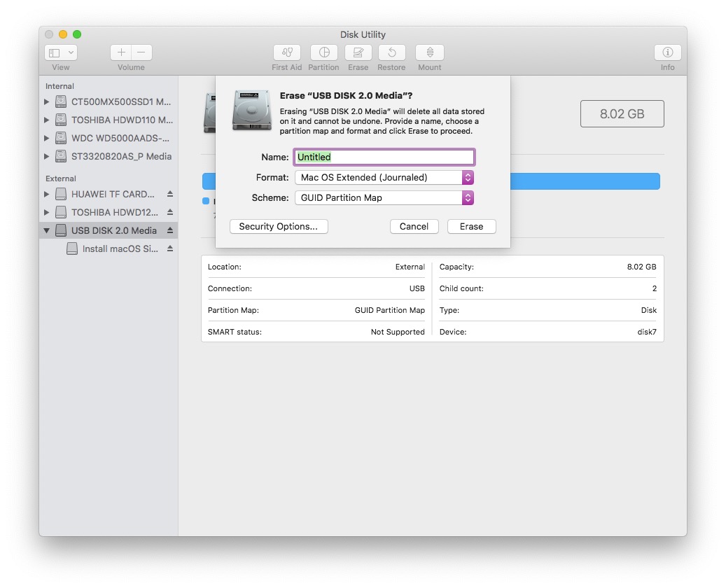Click the USB DISK 2.0 Media disk icon
This screenshot has width=726, height=588.
[61, 230]
